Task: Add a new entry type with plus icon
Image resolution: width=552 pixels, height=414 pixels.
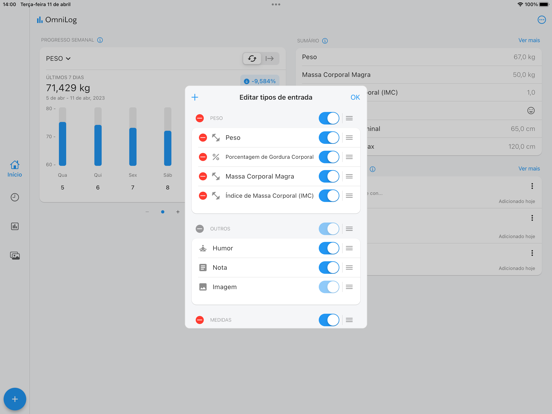Action: point(195,97)
